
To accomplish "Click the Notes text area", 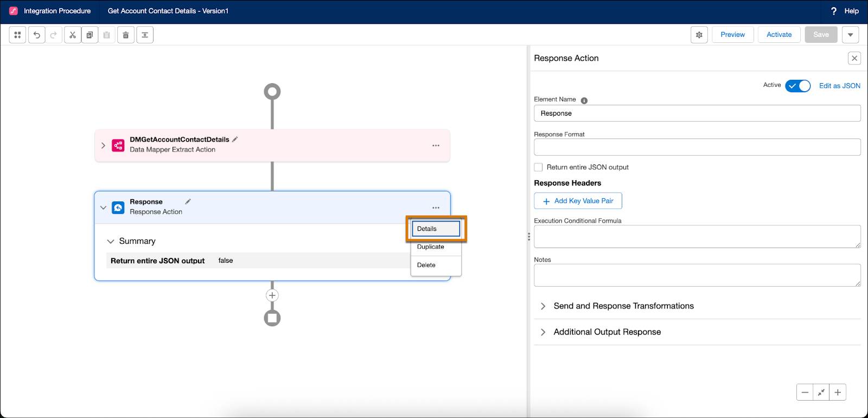I will (697, 275).
